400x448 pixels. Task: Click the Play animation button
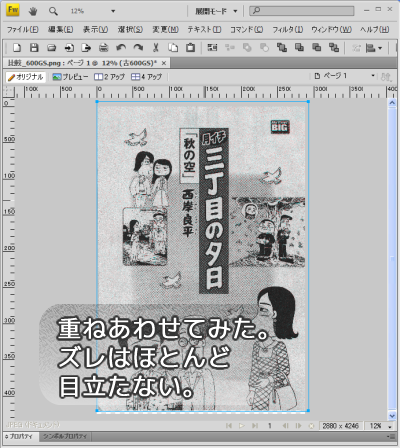[x=242, y=426]
